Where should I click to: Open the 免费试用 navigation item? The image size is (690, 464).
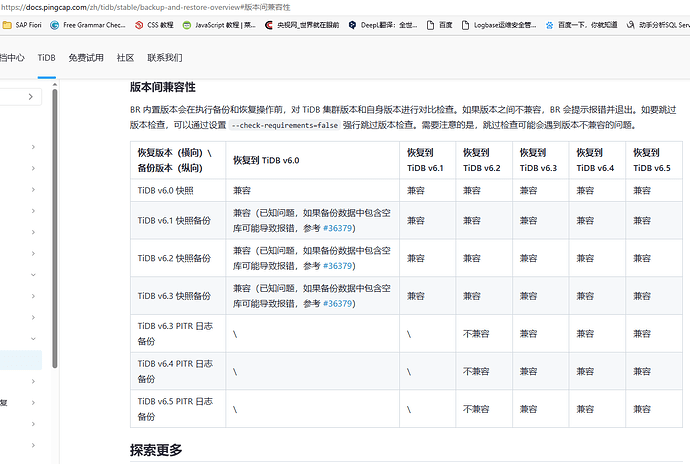[x=86, y=58]
